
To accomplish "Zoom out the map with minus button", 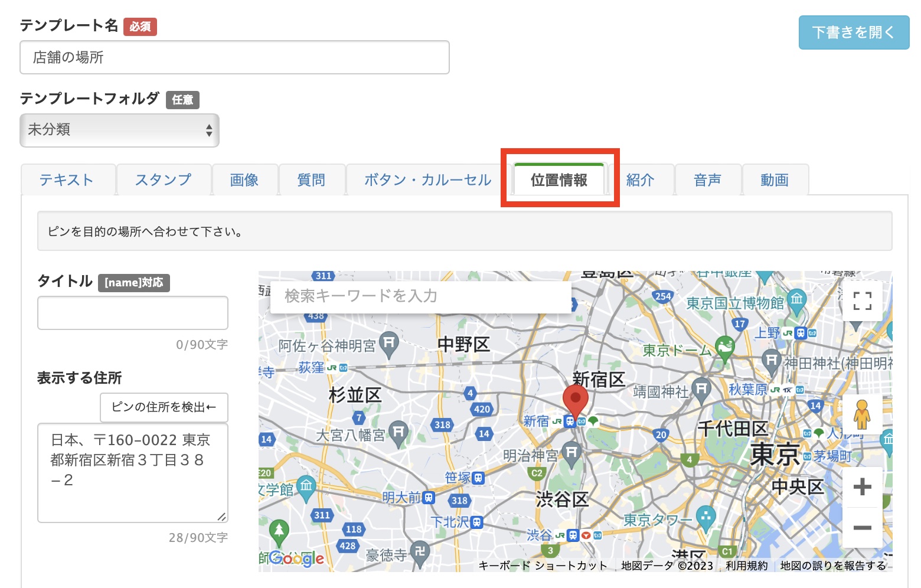I will coord(862,527).
